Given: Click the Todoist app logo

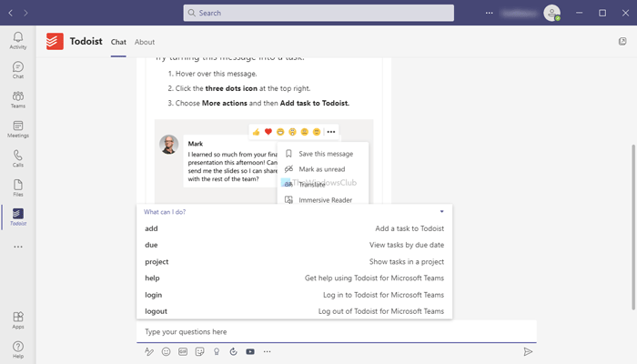Looking at the screenshot, I should pyautogui.click(x=55, y=42).
